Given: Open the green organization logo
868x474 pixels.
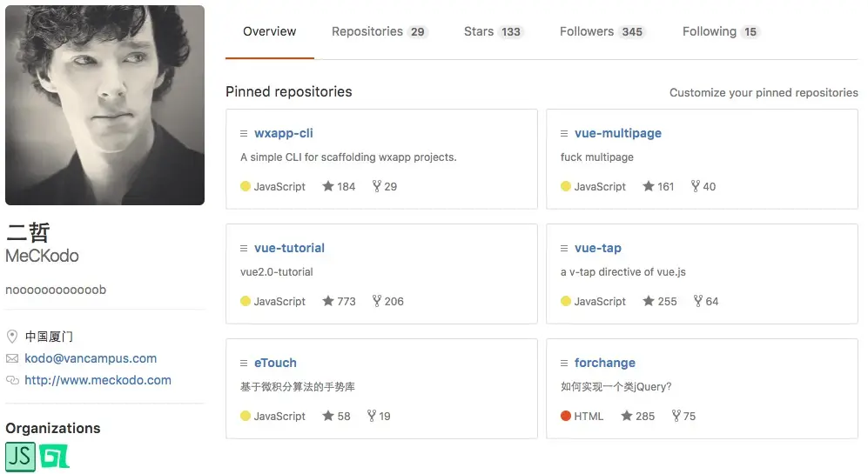Looking at the screenshot, I should click(54, 457).
